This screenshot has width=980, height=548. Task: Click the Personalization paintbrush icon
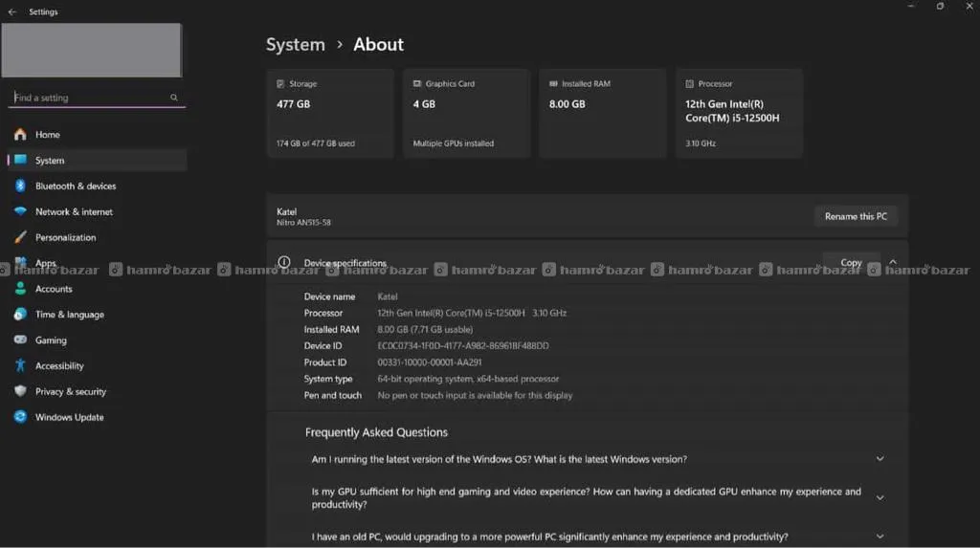click(x=20, y=237)
